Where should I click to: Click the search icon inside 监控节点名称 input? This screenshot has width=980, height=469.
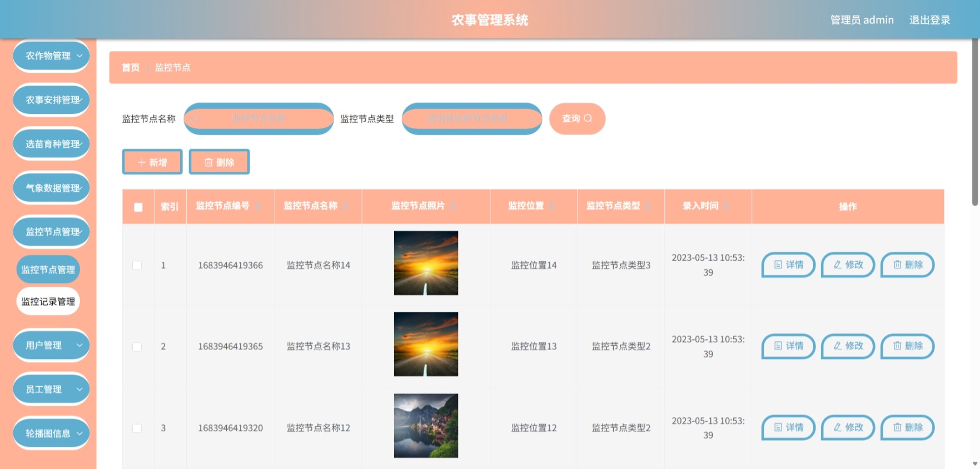[196, 118]
